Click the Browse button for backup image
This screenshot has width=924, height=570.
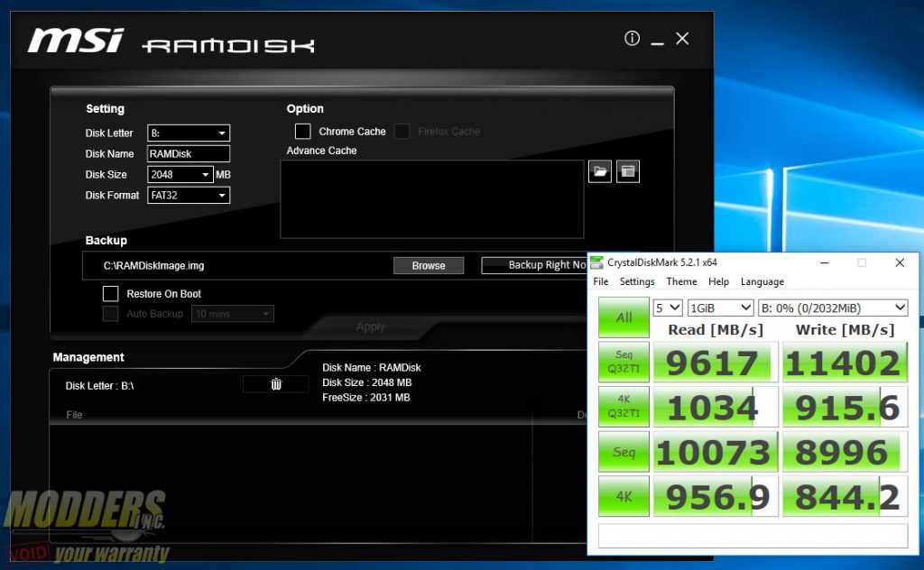tap(429, 265)
